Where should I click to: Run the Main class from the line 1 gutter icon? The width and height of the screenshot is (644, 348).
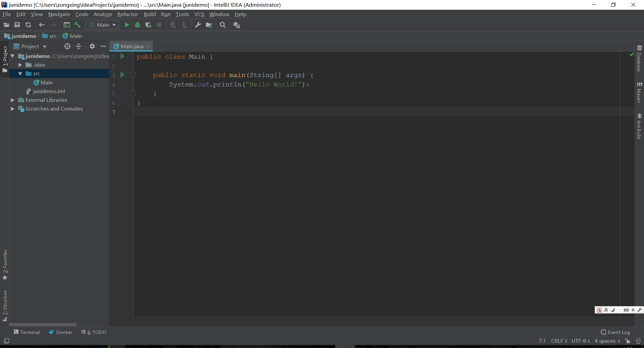tap(122, 56)
